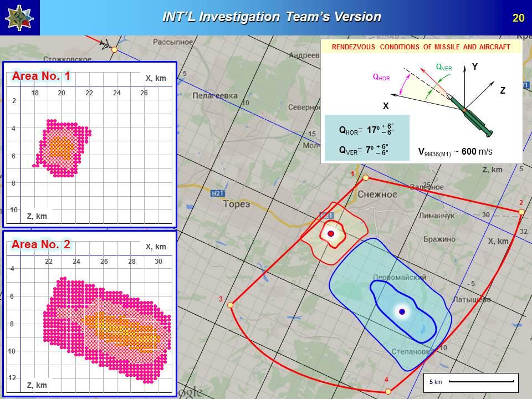The height and width of the screenshot is (399, 532).
Task: Click the Снежное town label on the map
Action: [377, 195]
